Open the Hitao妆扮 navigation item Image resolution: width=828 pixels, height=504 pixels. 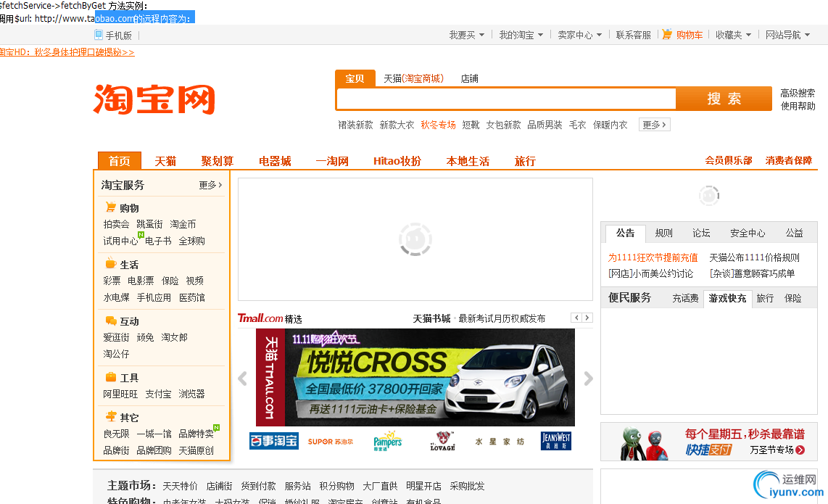(397, 161)
